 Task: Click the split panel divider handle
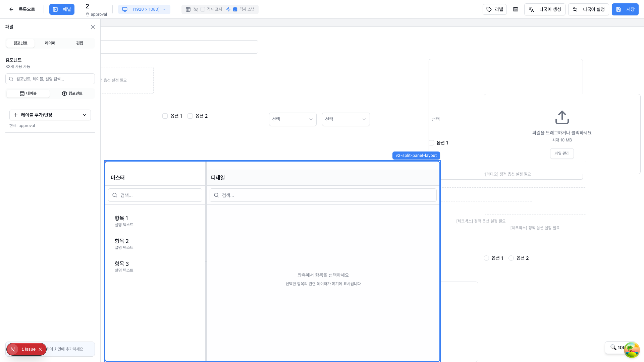point(206,261)
